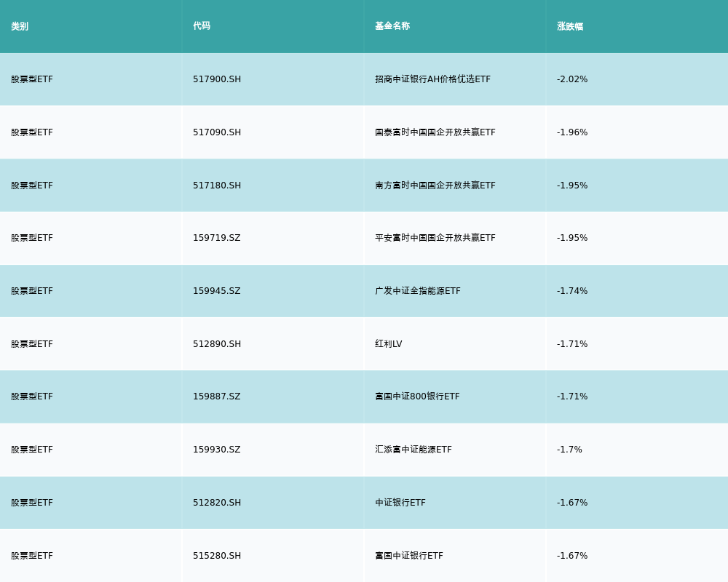Image resolution: width=728 pixels, height=582 pixels.
Task: Click fund name 南方富时中国国企开放共赢ETF
Action: click(x=435, y=186)
